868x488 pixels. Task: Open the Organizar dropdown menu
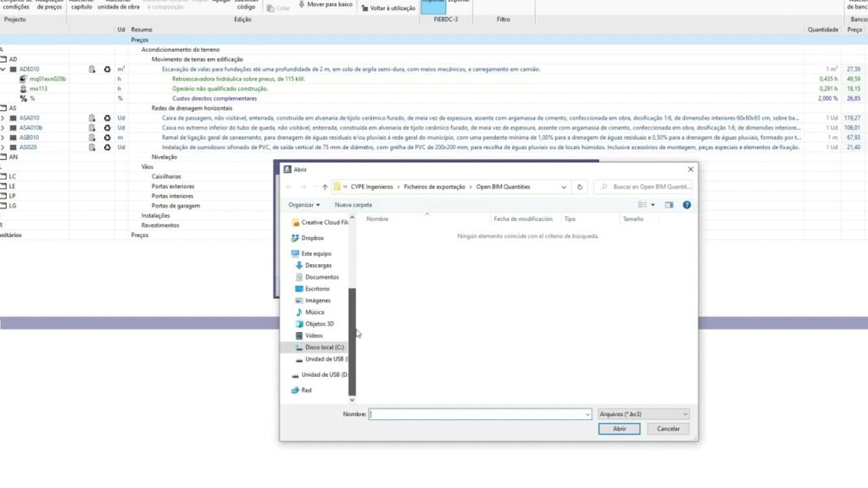(304, 204)
